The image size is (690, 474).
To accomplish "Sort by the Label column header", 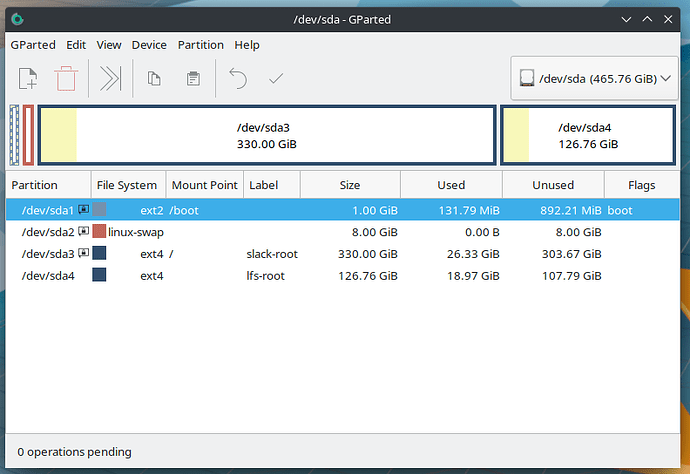I will pyautogui.click(x=272, y=185).
